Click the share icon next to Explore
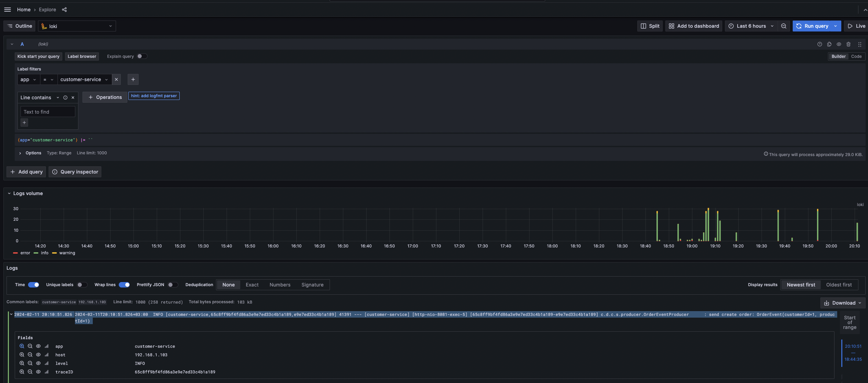 (x=64, y=10)
